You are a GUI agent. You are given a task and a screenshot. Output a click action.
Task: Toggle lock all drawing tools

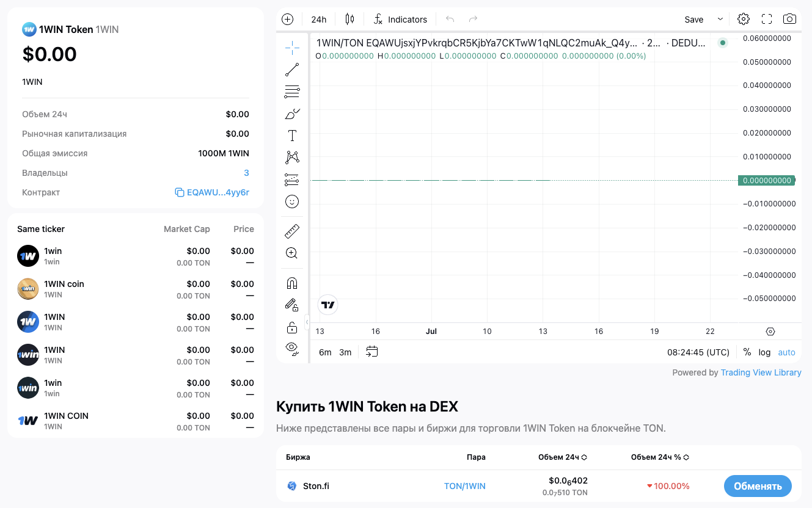(292, 327)
